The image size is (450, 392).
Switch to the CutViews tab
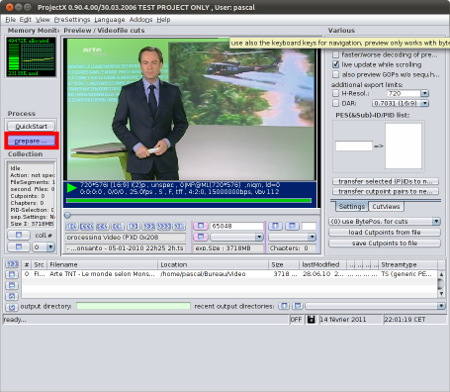click(386, 207)
